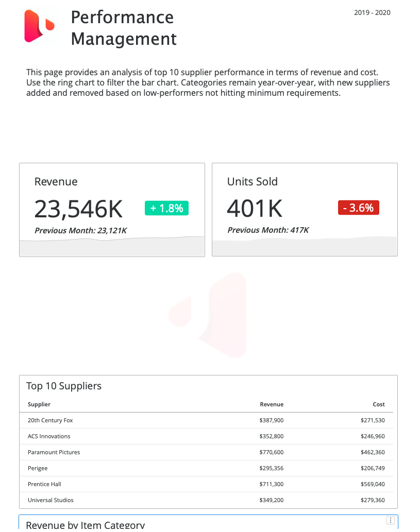Sort the table by Supplier column header

point(39,404)
